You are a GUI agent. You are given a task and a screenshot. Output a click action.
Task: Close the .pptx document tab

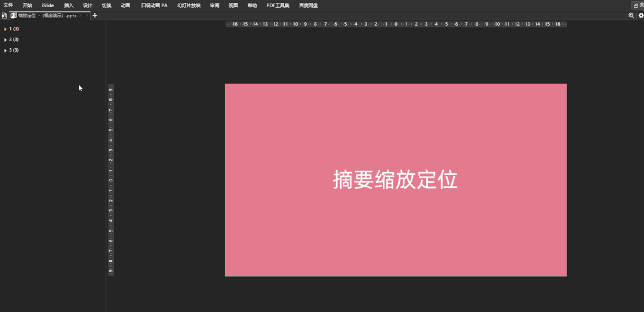(x=81, y=16)
